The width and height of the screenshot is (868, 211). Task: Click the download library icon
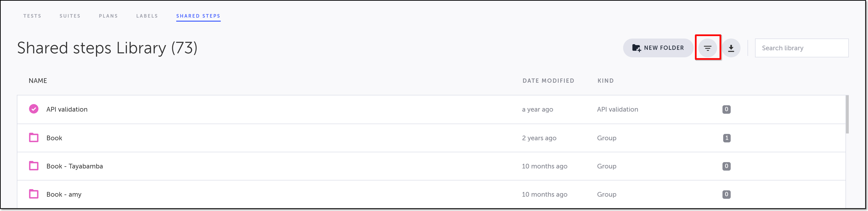click(731, 48)
